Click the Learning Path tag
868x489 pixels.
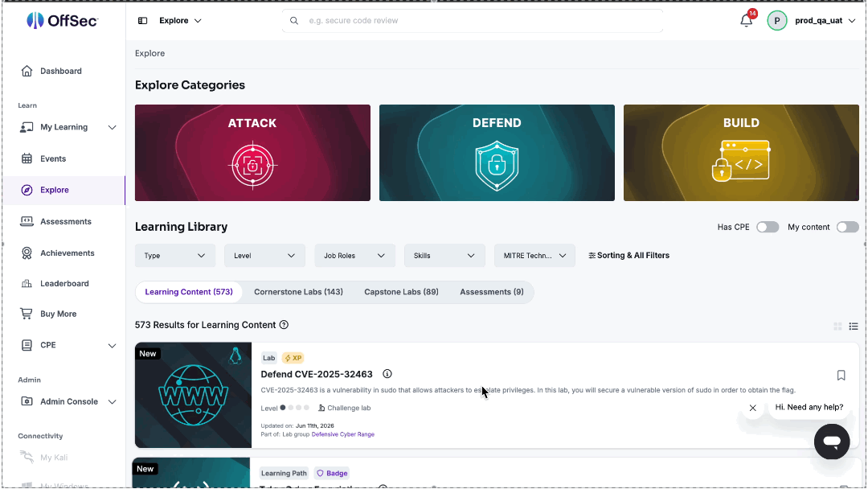click(x=284, y=473)
